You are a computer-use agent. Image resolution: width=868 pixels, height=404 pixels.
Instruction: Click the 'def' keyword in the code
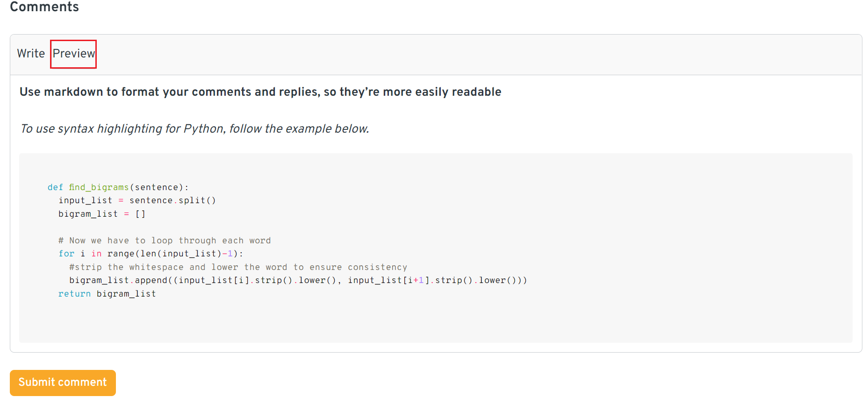point(55,187)
